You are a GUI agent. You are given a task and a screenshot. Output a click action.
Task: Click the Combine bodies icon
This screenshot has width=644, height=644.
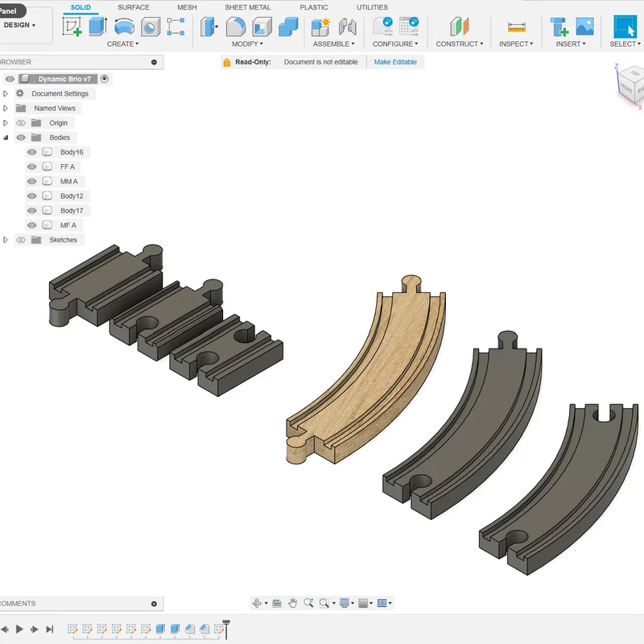288,27
